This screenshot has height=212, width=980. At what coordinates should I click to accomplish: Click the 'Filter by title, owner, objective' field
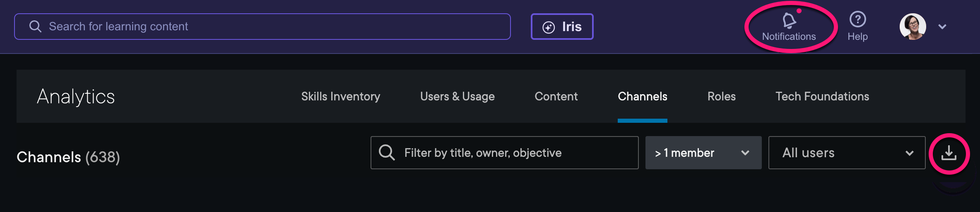pyautogui.click(x=513, y=153)
